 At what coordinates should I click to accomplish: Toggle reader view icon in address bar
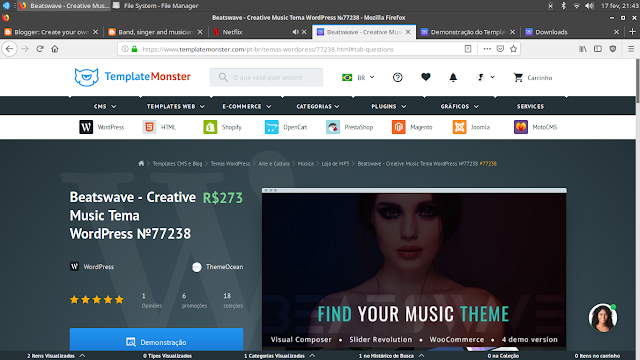468,49
